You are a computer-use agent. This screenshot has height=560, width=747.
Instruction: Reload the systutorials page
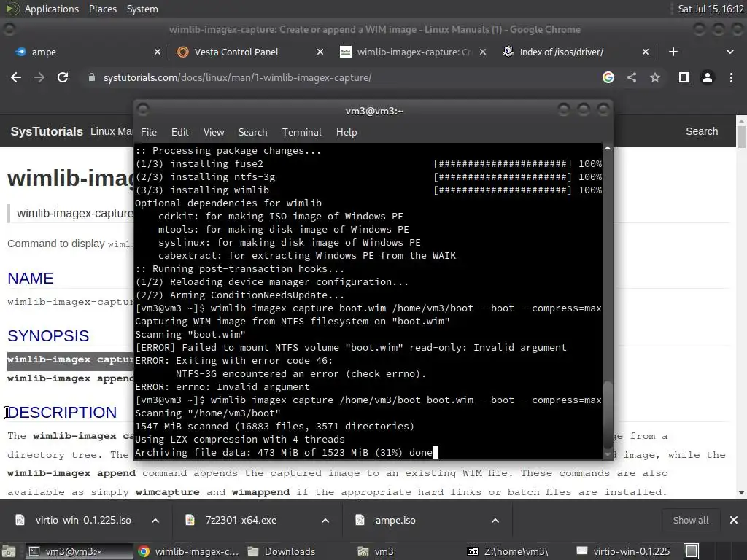click(x=63, y=77)
